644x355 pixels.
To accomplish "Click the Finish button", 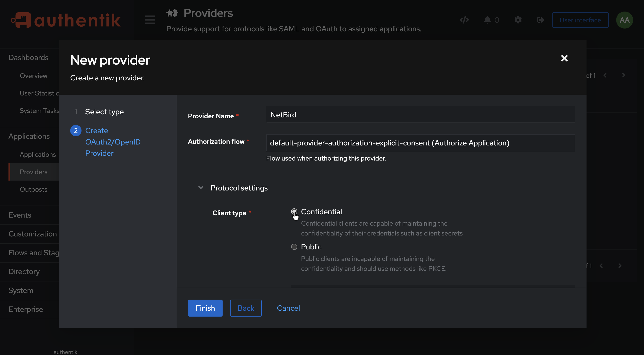I will tap(205, 308).
